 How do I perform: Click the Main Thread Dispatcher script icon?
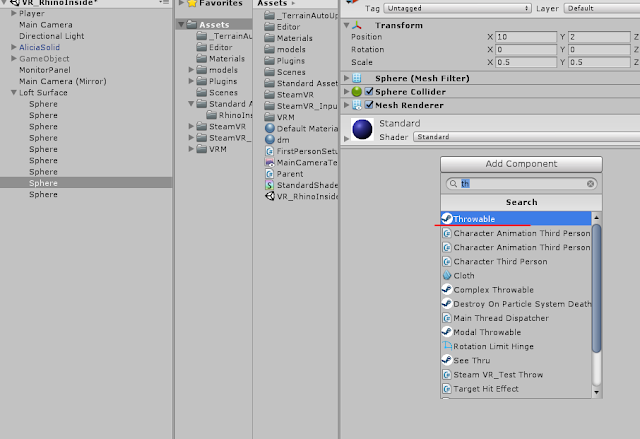[447, 318]
